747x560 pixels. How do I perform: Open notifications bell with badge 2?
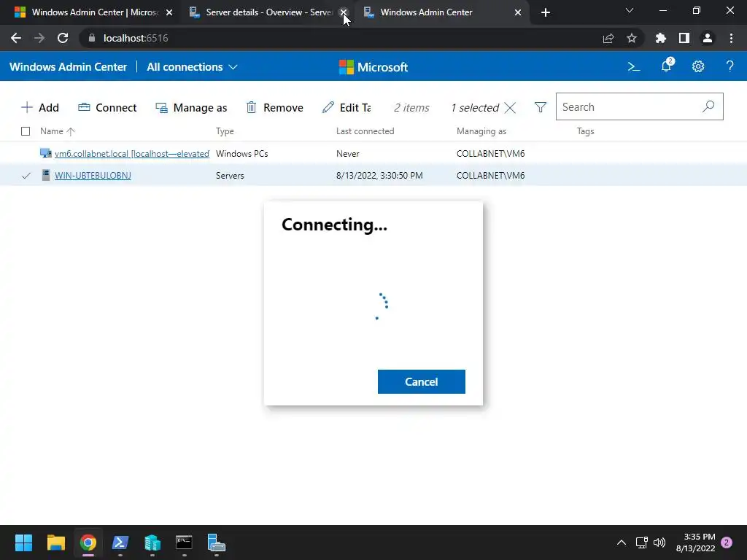(667, 66)
